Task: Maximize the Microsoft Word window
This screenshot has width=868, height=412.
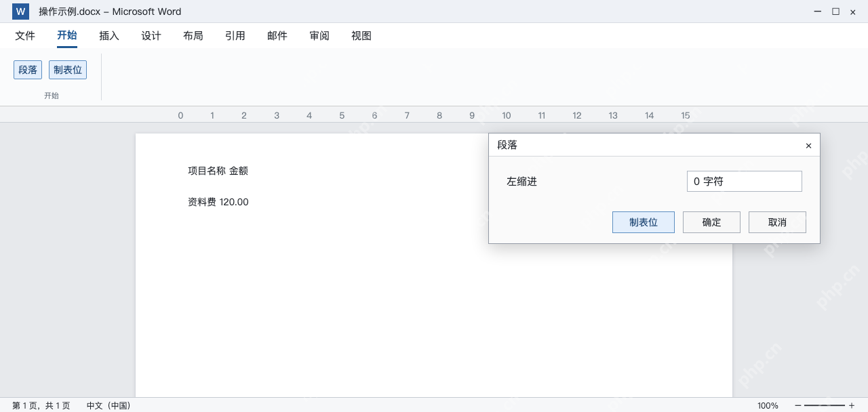Action: click(x=835, y=12)
